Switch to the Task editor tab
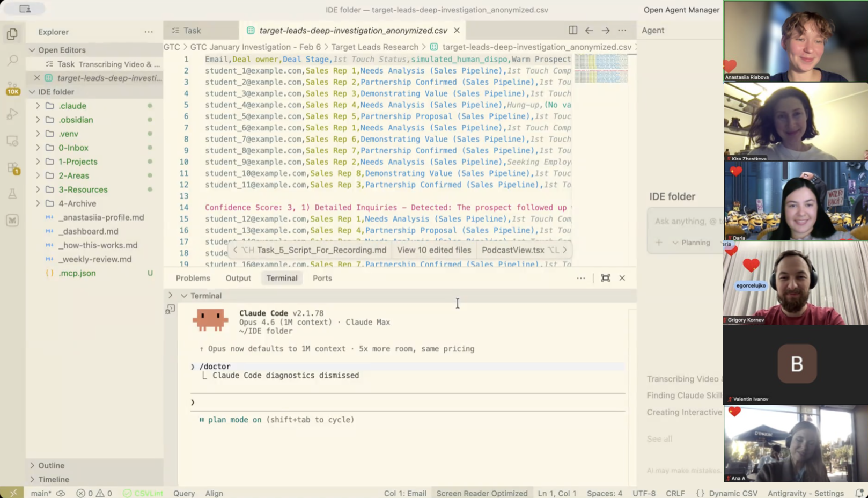 click(201, 31)
